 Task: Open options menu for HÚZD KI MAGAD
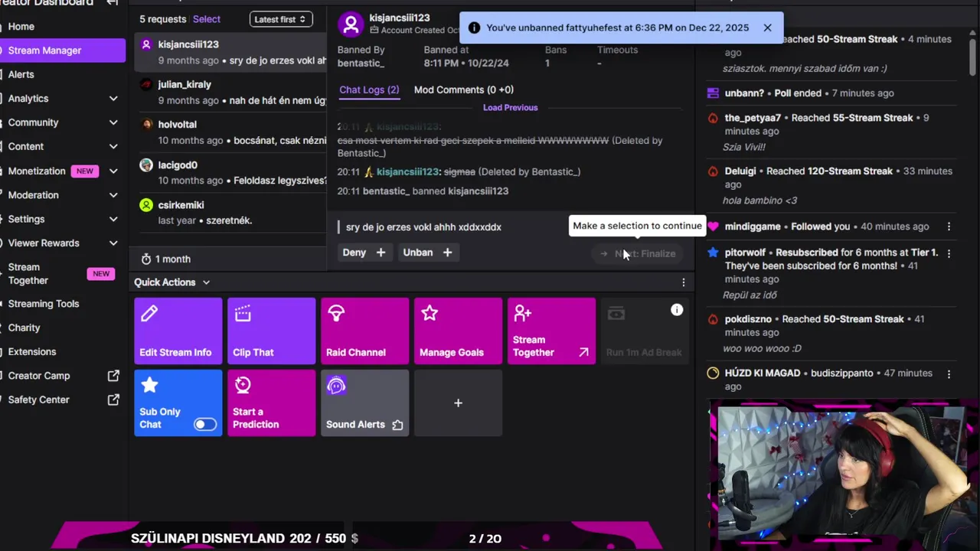949,373
